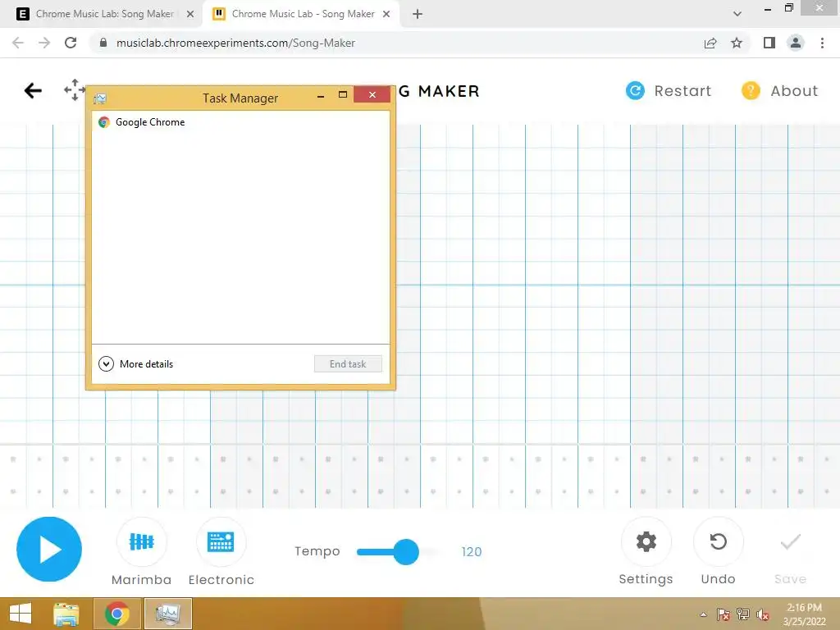Maximize the Task Manager window

coord(343,95)
